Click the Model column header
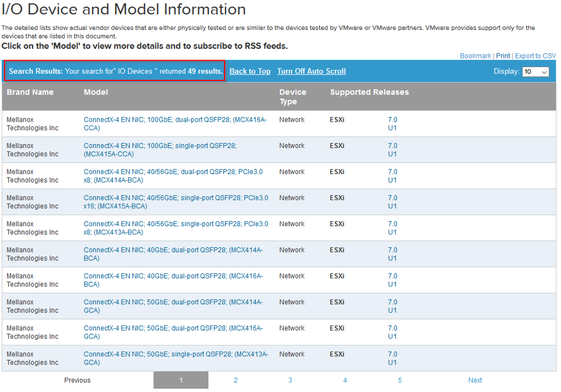561x392 pixels. [x=96, y=92]
